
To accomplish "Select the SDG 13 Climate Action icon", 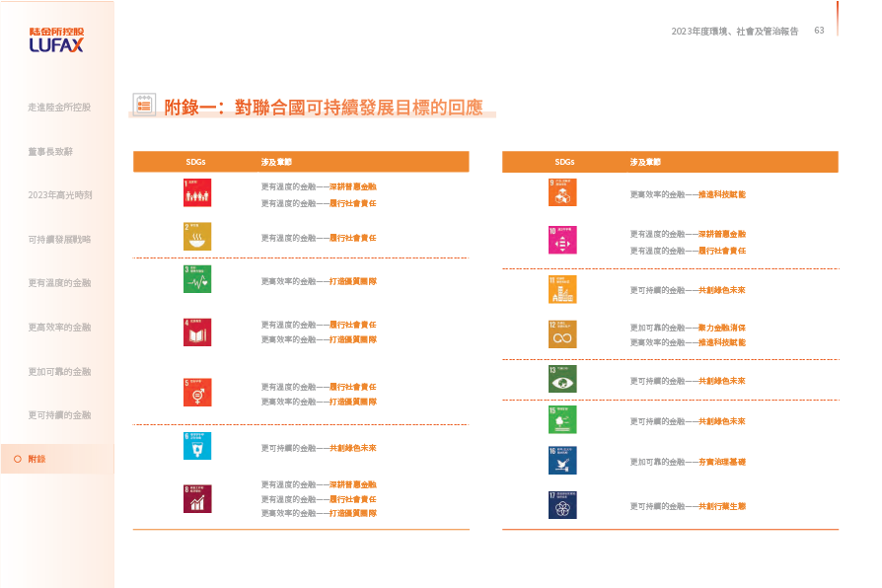I will (562, 379).
